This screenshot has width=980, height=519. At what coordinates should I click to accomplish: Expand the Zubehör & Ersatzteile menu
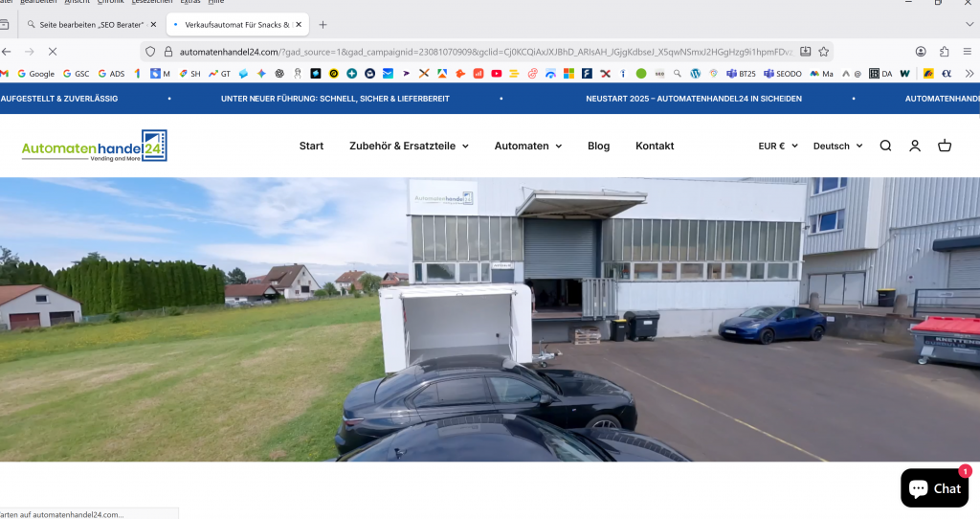(x=409, y=146)
